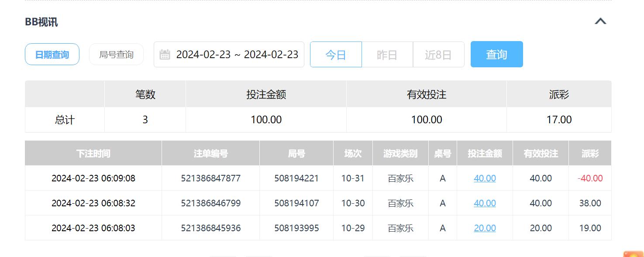Image resolution: width=644 pixels, height=257 pixels.
Task: Click the 有效投注 summary header
Action: [x=427, y=94]
